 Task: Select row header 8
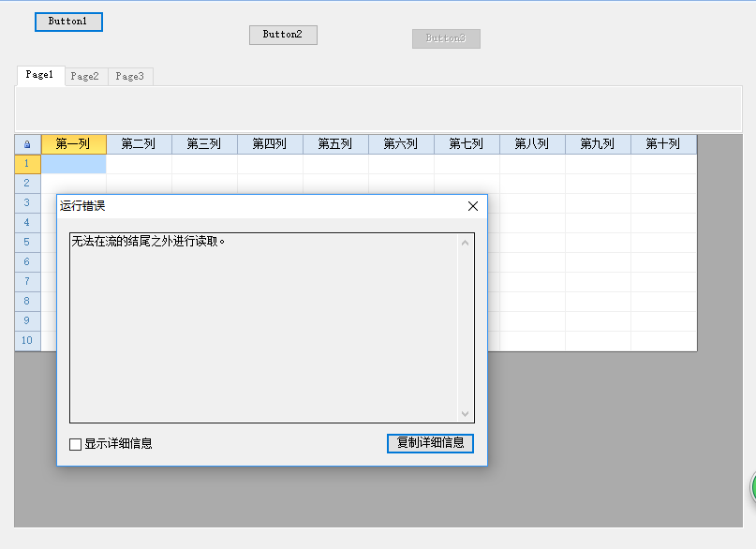pyautogui.click(x=27, y=302)
